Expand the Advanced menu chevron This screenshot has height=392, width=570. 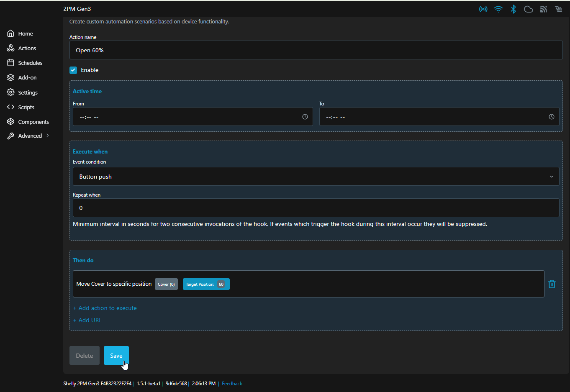(x=48, y=136)
